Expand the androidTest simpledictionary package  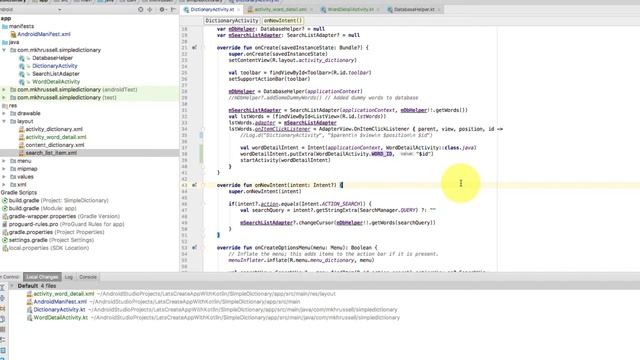point(4,90)
